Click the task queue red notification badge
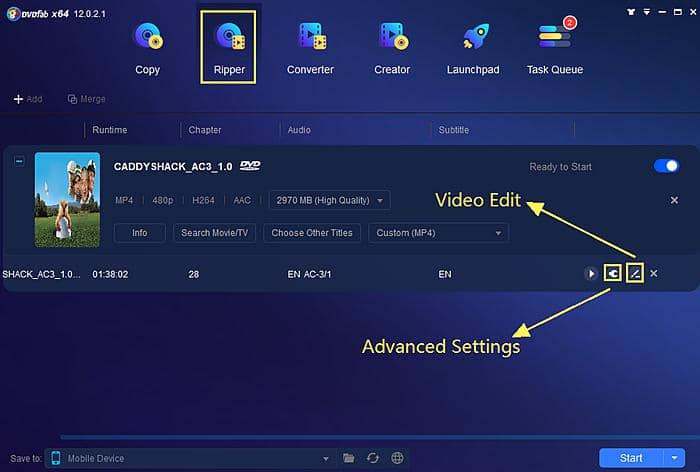700x472 pixels. coord(570,22)
